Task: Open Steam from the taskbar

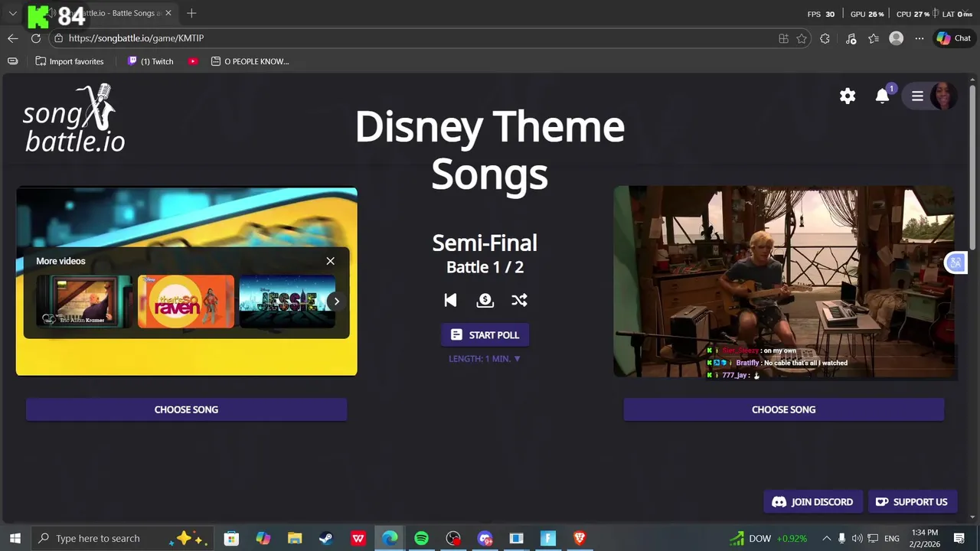Action: (x=326, y=538)
